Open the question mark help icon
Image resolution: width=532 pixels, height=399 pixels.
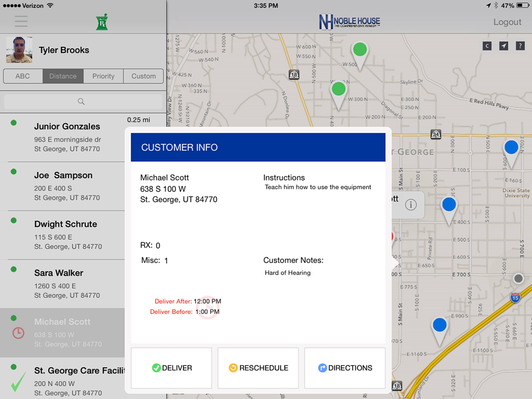tap(520, 46)
